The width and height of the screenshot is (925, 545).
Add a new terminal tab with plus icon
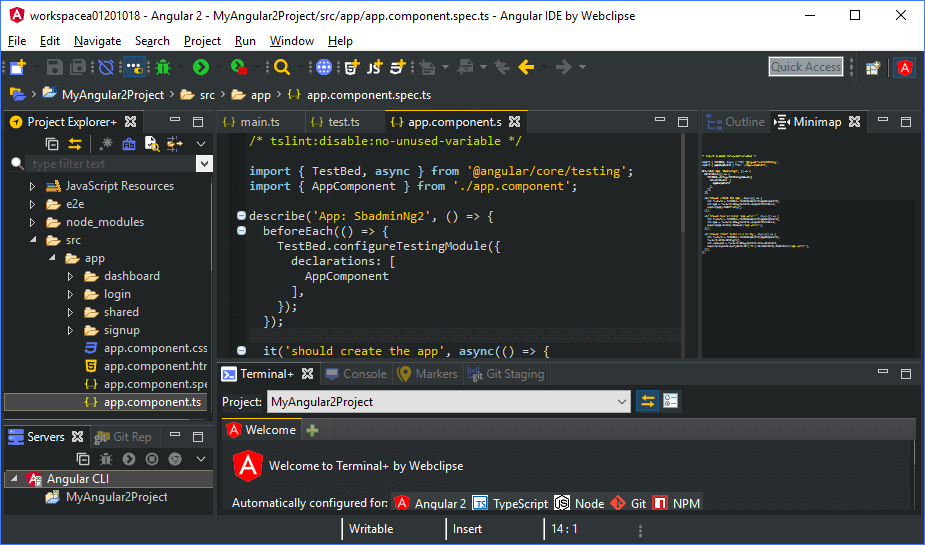click(313, 430)
